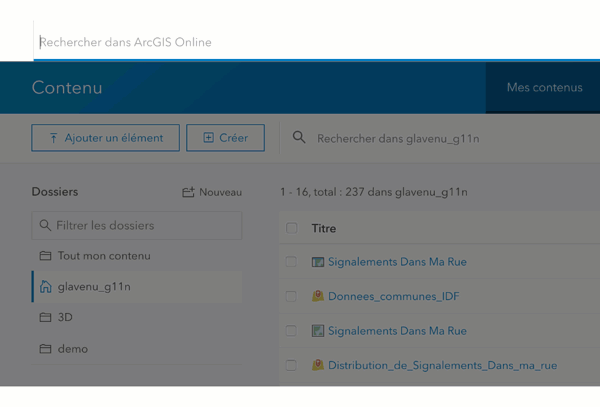Screen dimensions: 600x407
Task: Open the Donnees_communes_IDF item link
Action: pos(393,297)
